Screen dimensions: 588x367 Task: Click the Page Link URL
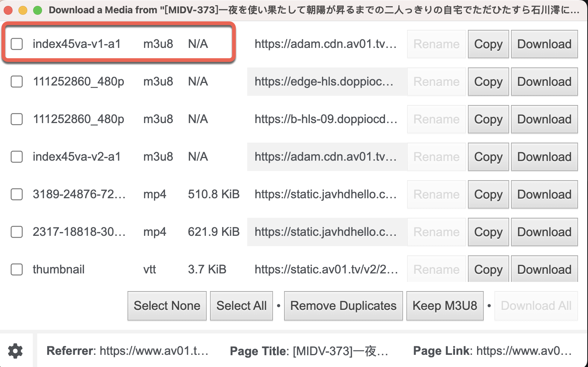tap(524, 351)
